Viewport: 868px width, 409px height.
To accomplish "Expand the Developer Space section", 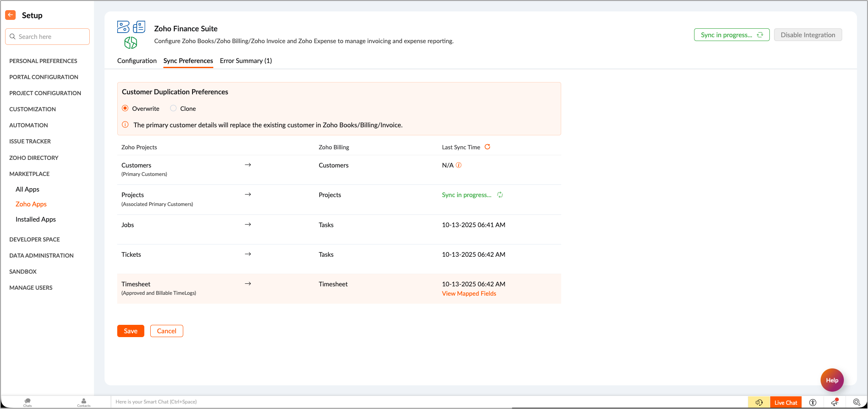I will (35, 239).
